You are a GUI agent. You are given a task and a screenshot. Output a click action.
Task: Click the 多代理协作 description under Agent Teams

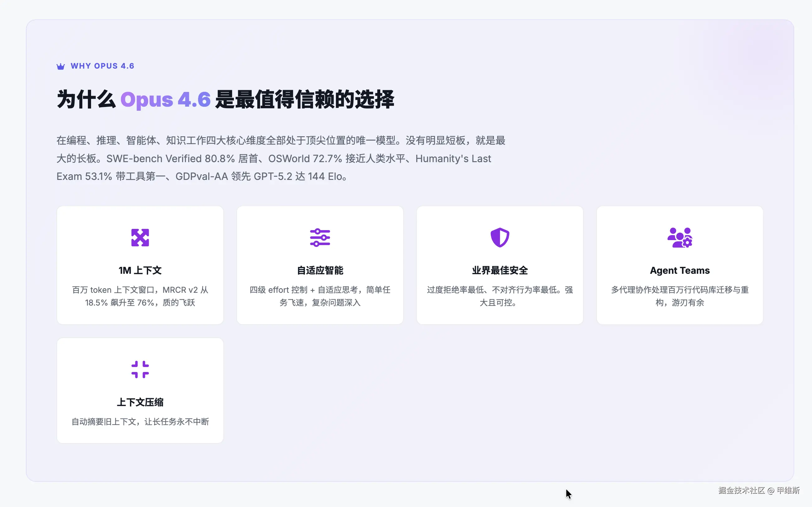coord(679,296)
